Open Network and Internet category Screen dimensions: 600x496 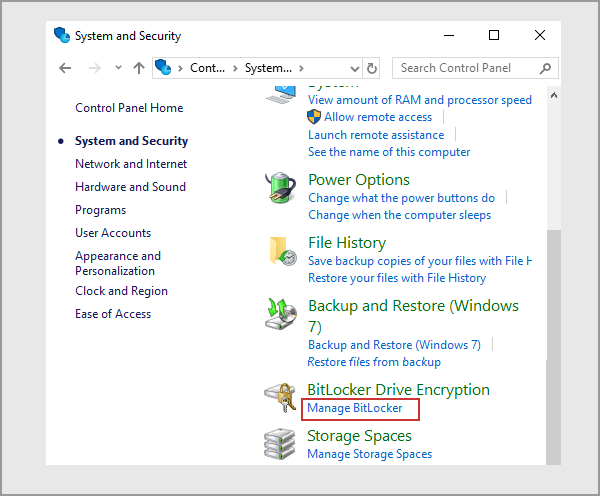pos(131,164)
